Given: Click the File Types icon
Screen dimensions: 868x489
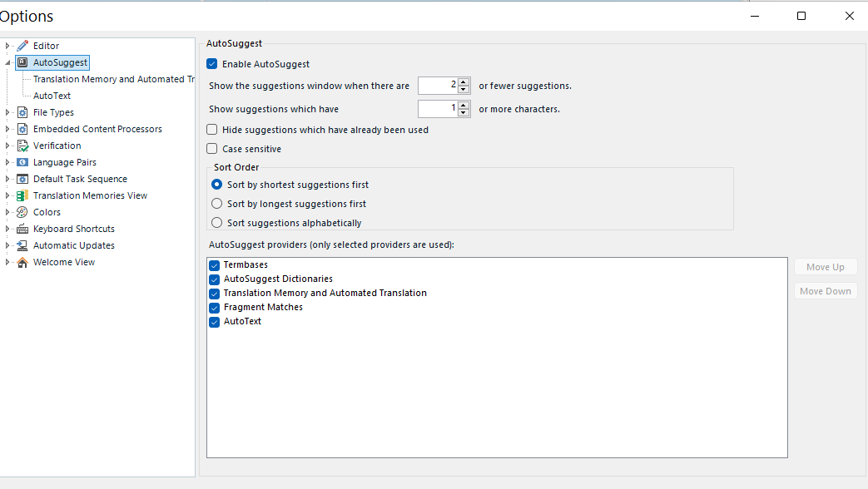Looking at the screenshot, I should [22, 112].
